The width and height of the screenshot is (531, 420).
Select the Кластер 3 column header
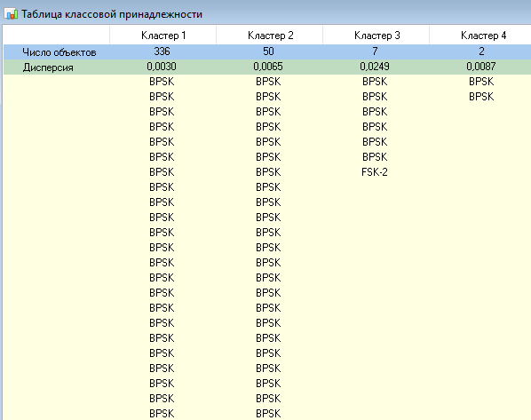pos(376,36)
